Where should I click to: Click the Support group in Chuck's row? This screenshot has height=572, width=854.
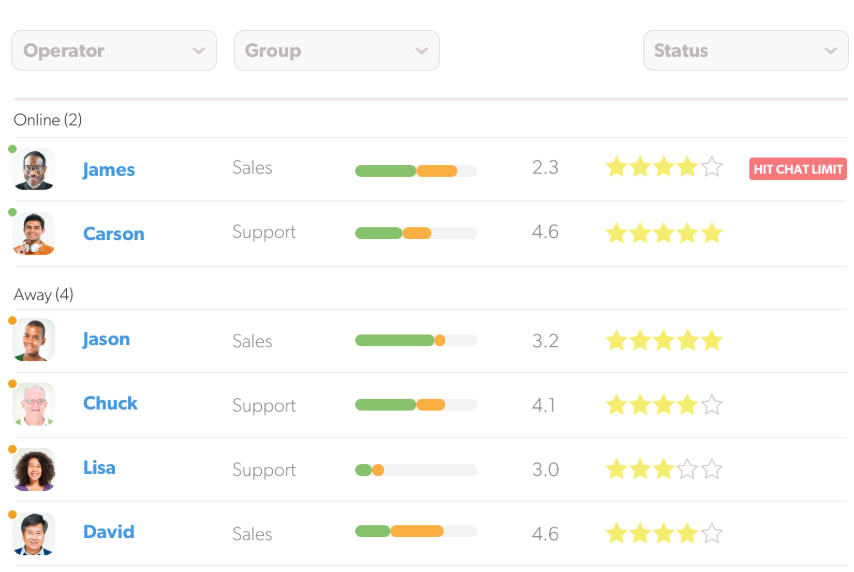(x=264, y=406)
